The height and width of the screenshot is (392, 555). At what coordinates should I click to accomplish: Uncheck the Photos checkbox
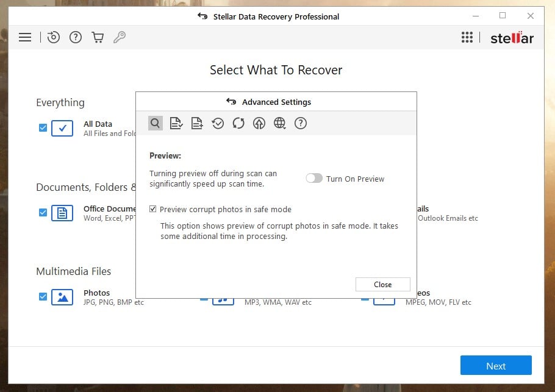[43, 296]
